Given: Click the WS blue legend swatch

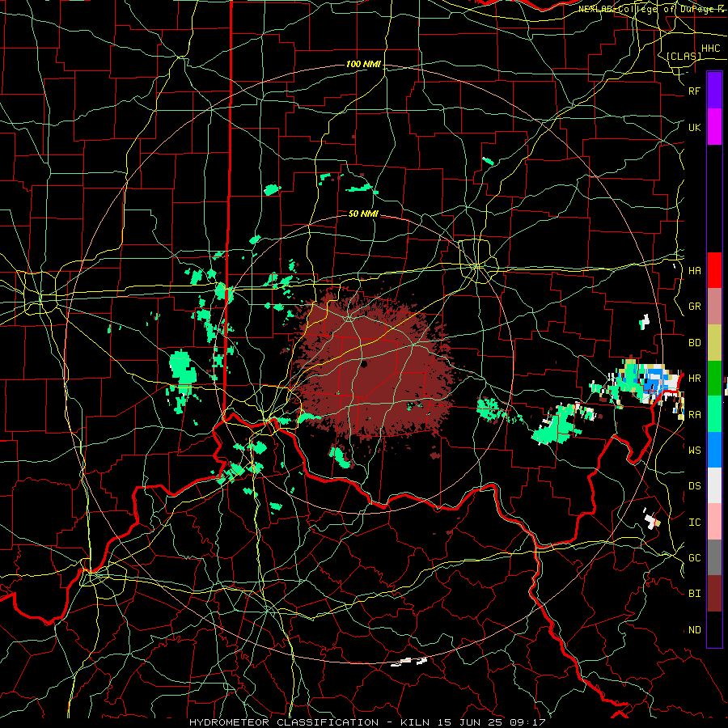Looking at the screenshot, I should [714, 450].
